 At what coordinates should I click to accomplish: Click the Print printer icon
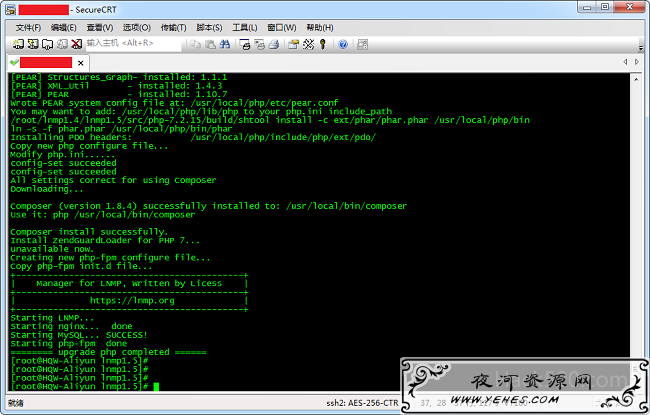coord(274,44)
